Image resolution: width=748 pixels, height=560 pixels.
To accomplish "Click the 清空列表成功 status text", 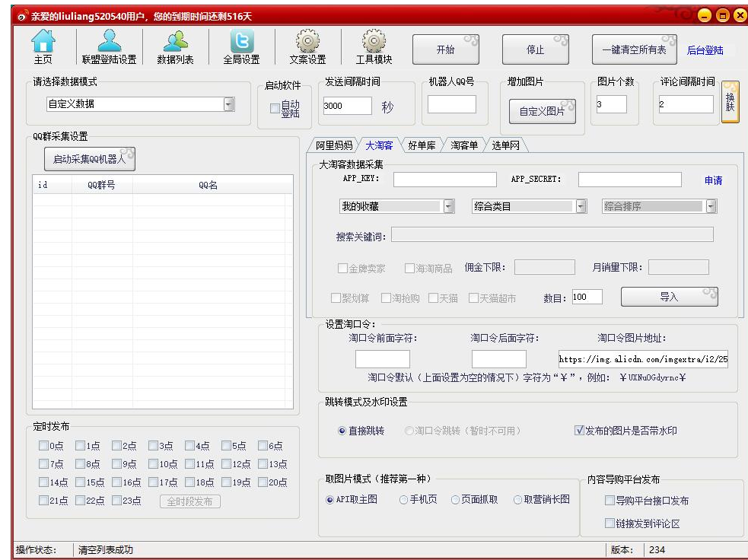I will pos(106,550).
